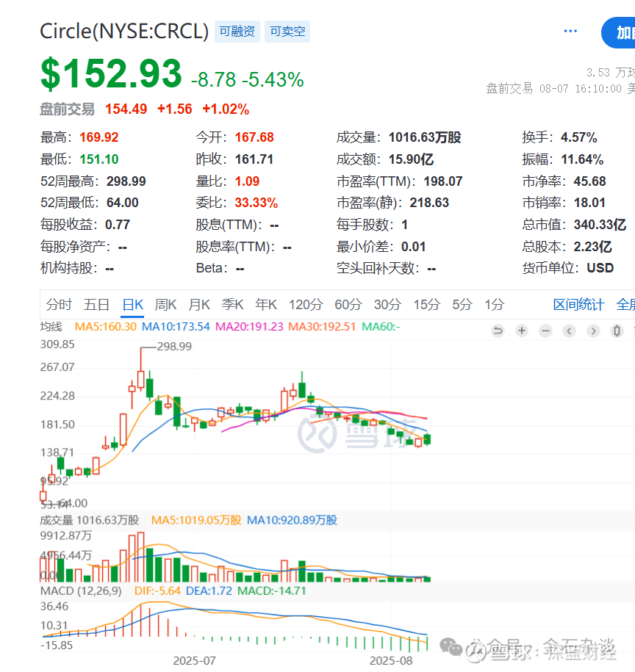Image resolution: width=635 pixels, height=672 pixels.
Task: Click the MA10:173.54 moving average label
Action: pos(176,327)
